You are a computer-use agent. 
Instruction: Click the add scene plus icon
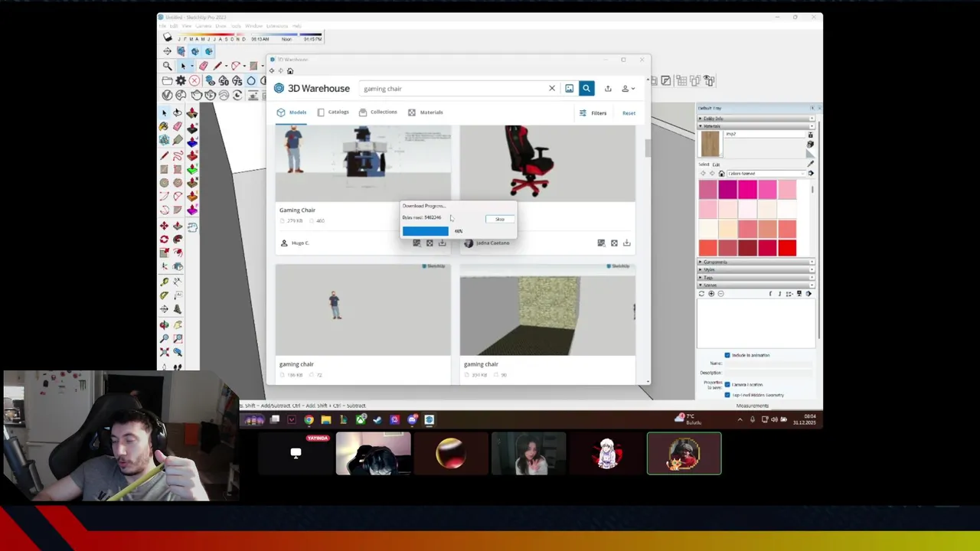tap(711, 294)
